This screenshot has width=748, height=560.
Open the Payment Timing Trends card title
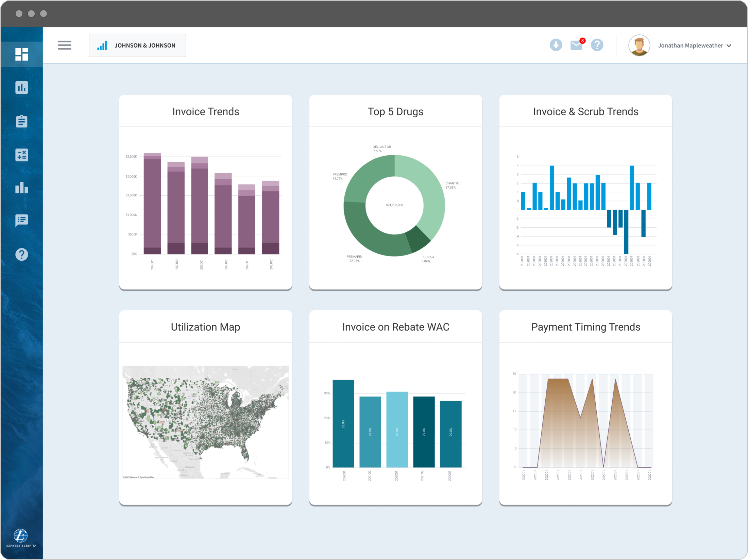[x=585, y=327]
